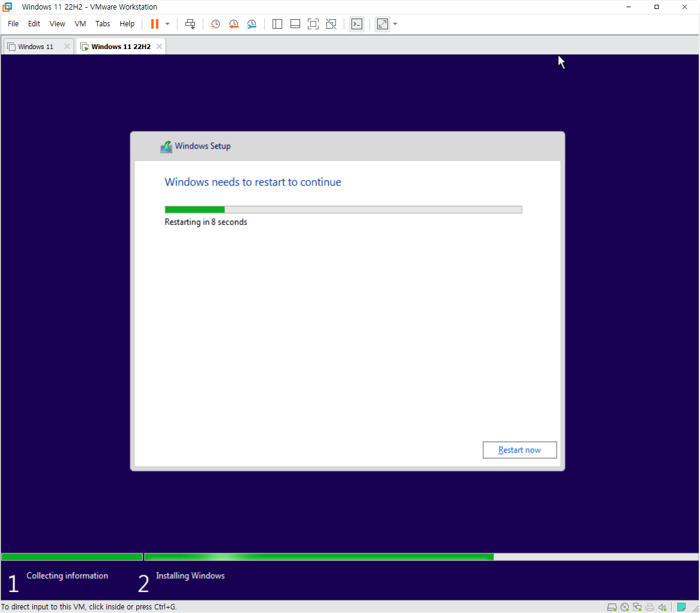Screen dimensions: 700x613
Task: Toggle the thumbnail bar at the bottom
Action: tap(295, 24)
